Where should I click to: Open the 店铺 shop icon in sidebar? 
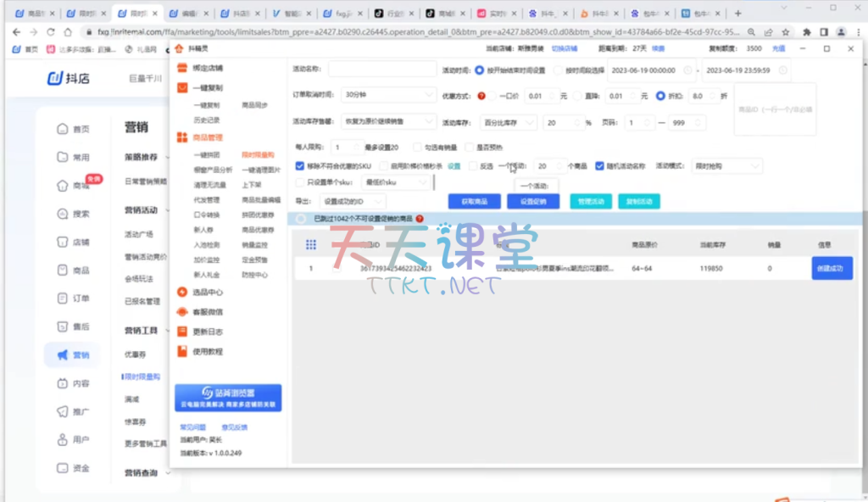(x=62, y=242)
